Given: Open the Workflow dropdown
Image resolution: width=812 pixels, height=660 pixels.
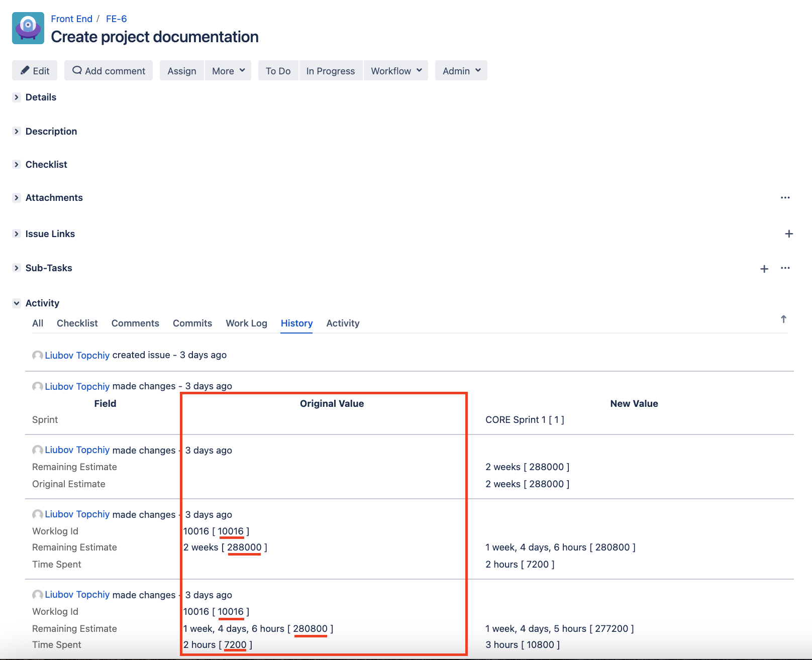Looking at the screenshot, I should coord(395,71).
